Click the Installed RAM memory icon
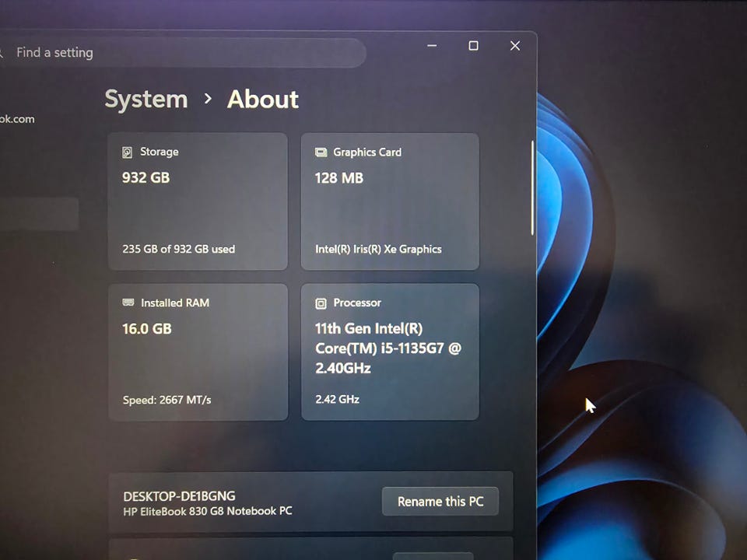Viewport: 747px width, 560px height. pyautogui.click(x=128, y=303)
